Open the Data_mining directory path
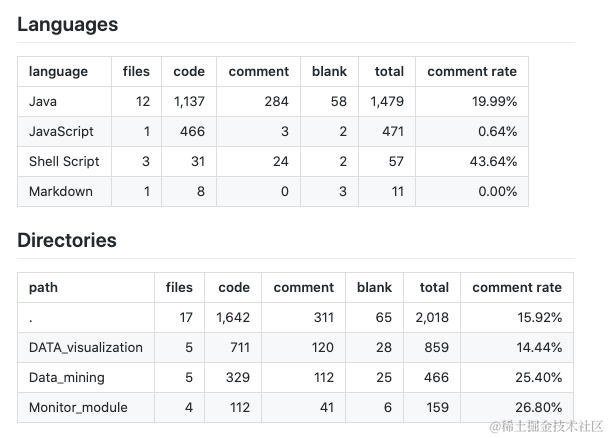The width and height of the screenshot is (608, 438). pos(67,377)
